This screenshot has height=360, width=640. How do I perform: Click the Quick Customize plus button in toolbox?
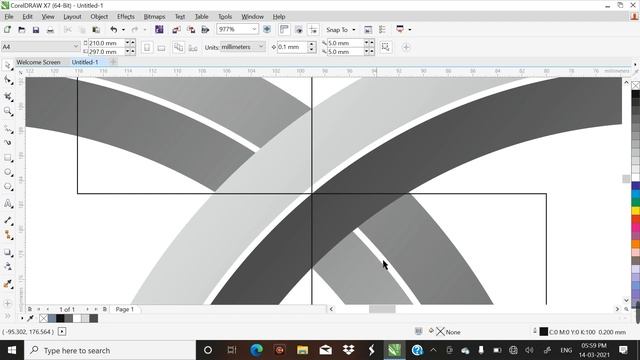coord(8,303)
